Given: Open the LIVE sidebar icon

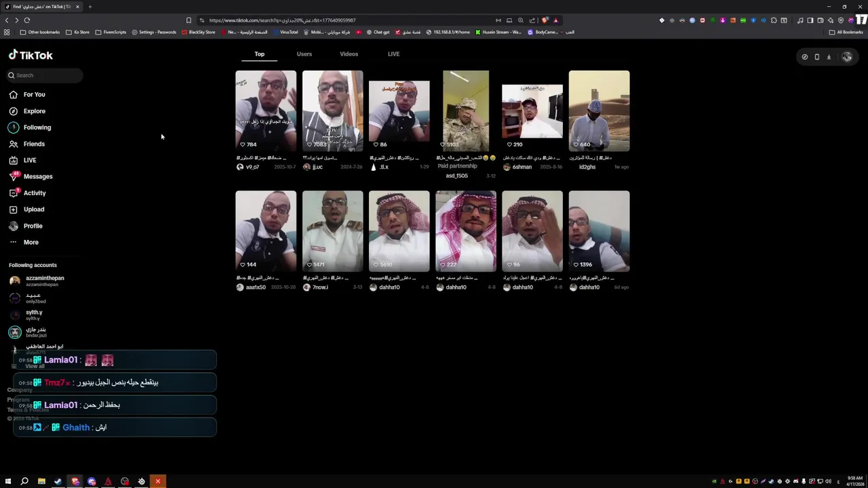Looking at the screenshot, I should (x=13, y=160).
